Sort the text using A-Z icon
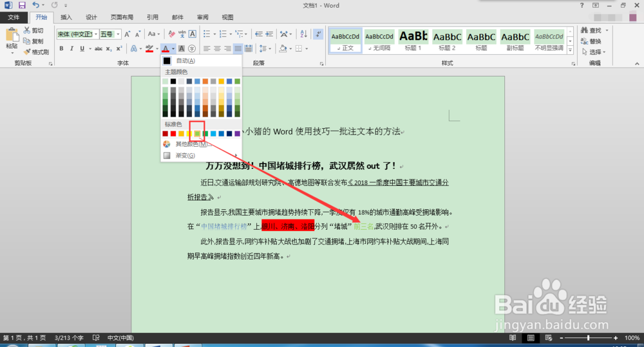This screenshot has height=347, width=644. pos(303,34)
